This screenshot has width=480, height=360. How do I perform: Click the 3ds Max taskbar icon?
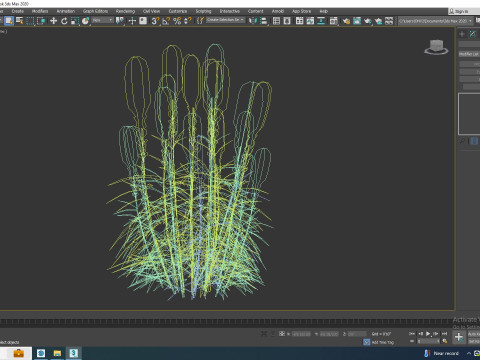click(x=74, y=353)
